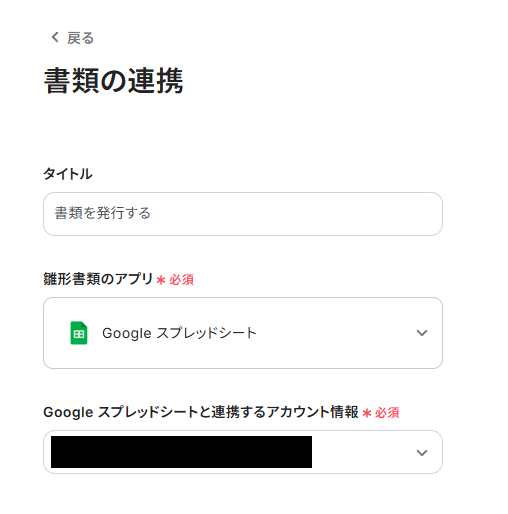Screen dimensions: 508x514
Task: Focus the タイトル text input field
Action: (x=243, y=214)
